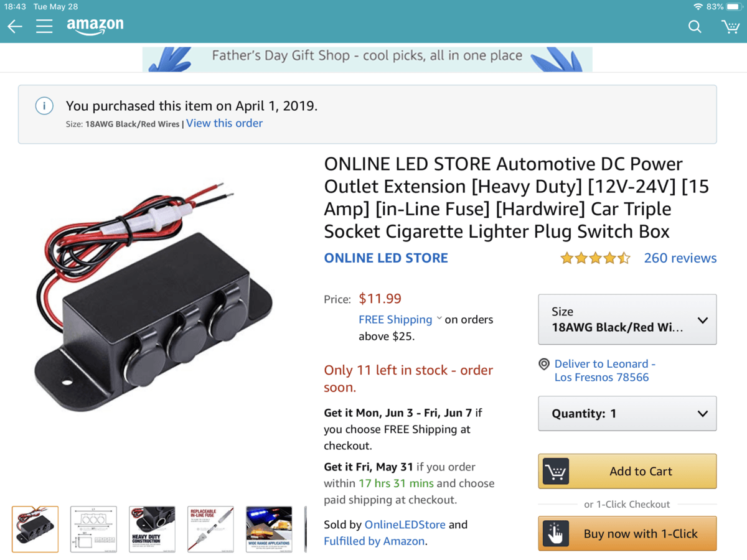Tap the Amazon logo

click(95, 26)
